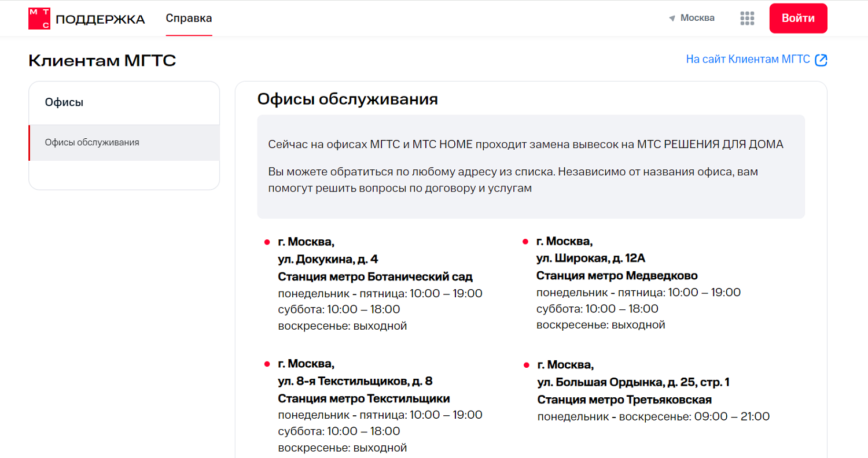
Task: Click the address ул. Докукина, д. 4
Action: (x=328, y=258)
